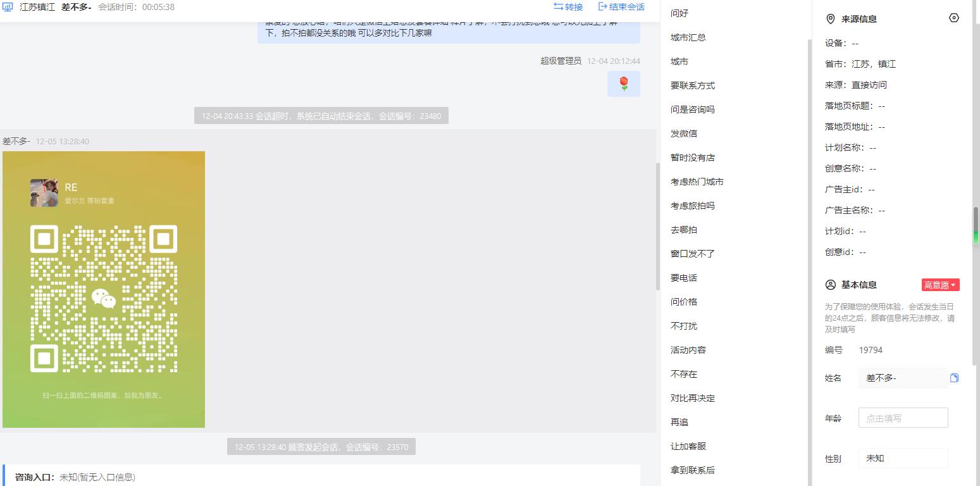The image size is (980, 486).
Task: Open the WeChat QR code image
Action: click(104, 289)
